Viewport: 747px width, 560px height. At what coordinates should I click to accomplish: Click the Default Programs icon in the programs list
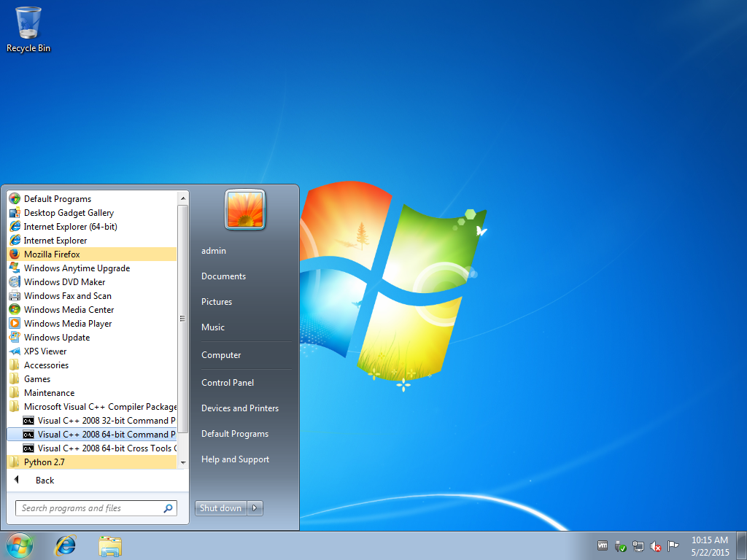point(15,198)
